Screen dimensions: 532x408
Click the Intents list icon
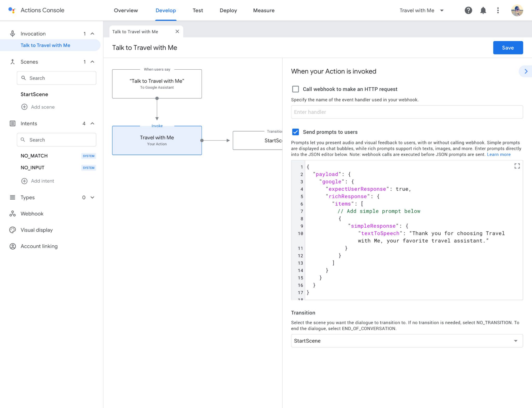(12, 124)
